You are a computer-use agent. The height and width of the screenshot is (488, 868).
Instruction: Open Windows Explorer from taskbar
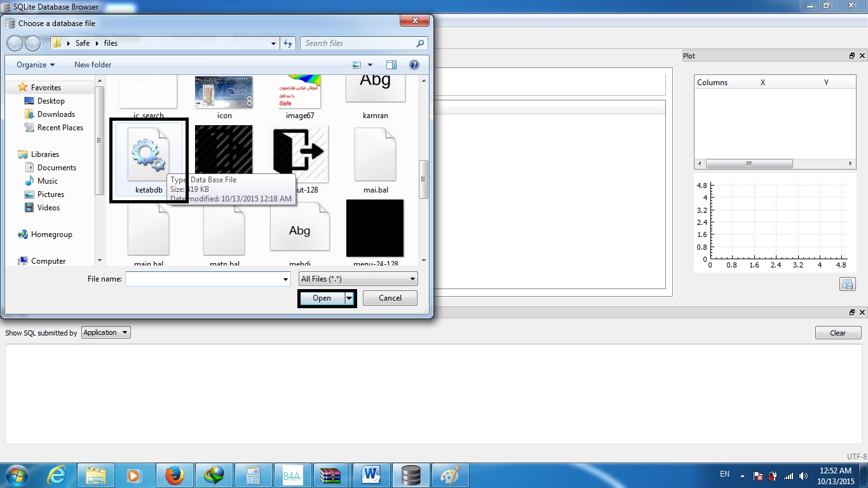(x=96, y=475)
